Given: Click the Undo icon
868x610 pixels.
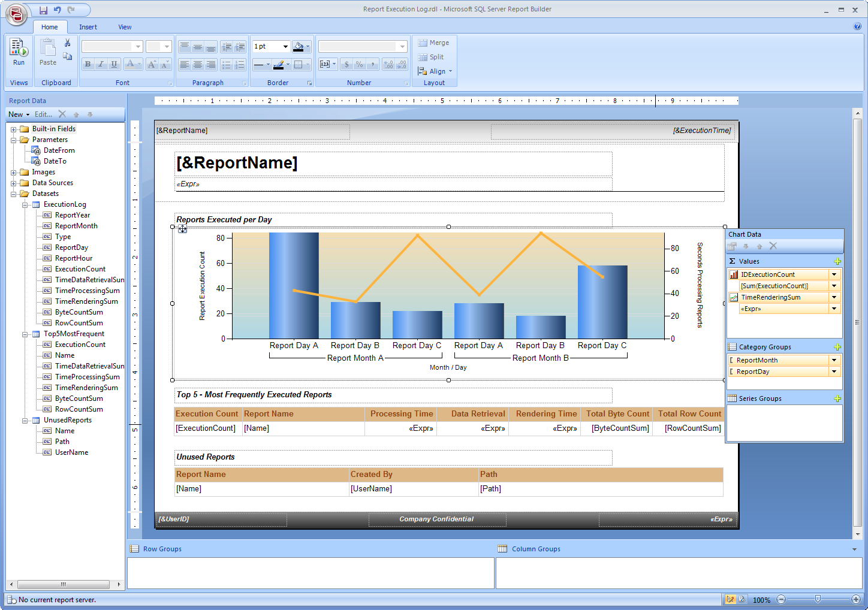Looking at the screenshot, I should (x=57, y=9).
